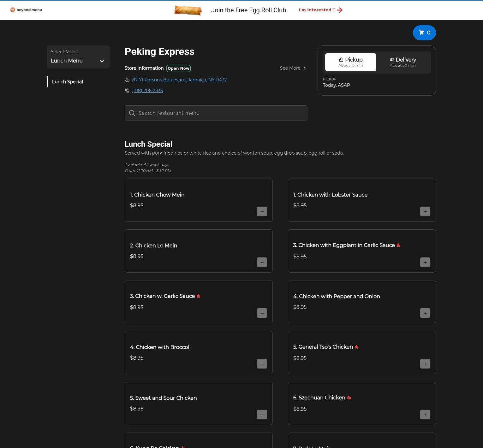Open Chicken with Pepper and Onion item
Viewport: 483px width, 448px height.
coord(336,296)
